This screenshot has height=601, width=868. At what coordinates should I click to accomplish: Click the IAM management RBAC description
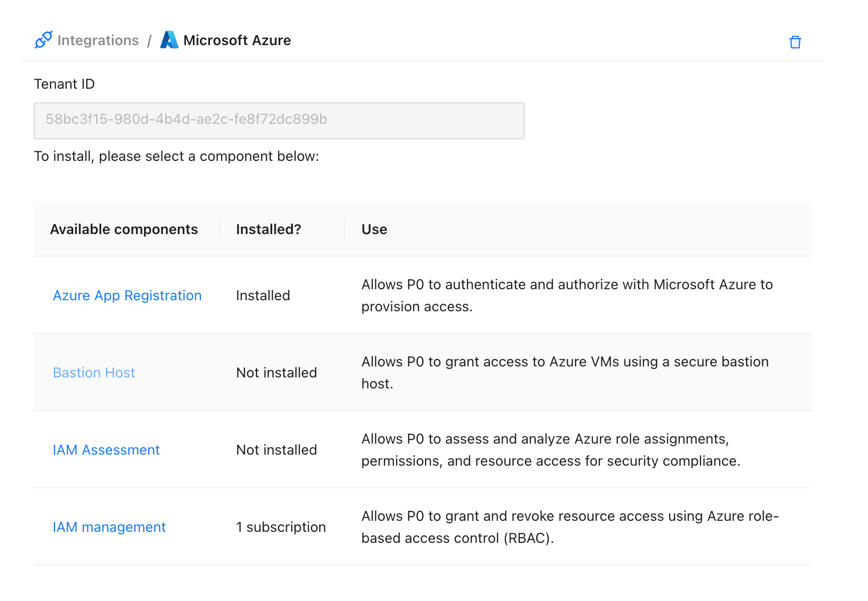coord(570,527)
